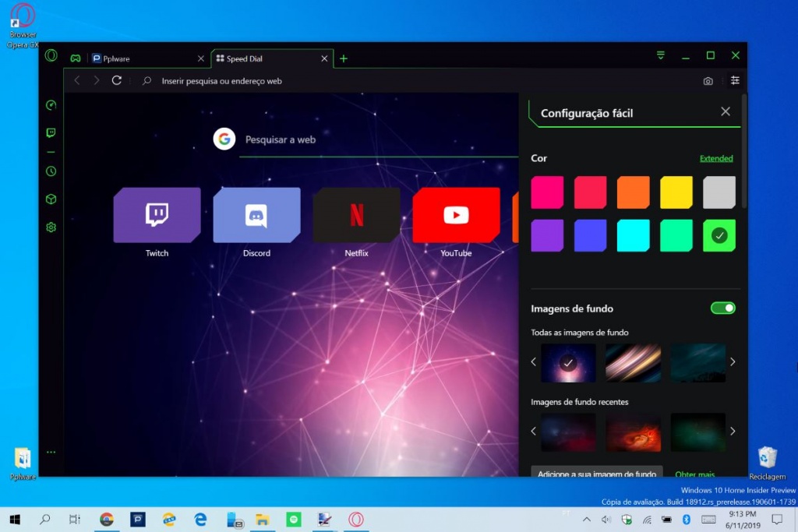Screen dimensions: 798x532
Task: Open Settings gear in the sidebar
Action: tap(51, 227)
